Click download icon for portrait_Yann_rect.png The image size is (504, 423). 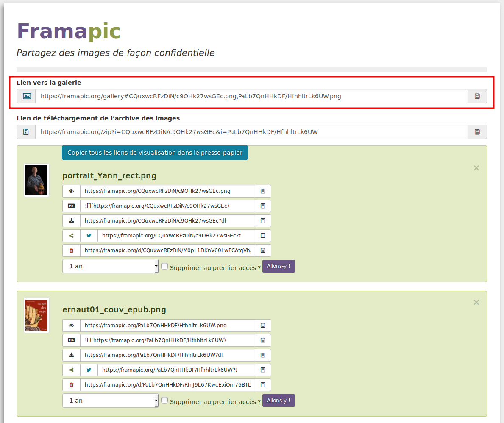(x=71, y=220)
